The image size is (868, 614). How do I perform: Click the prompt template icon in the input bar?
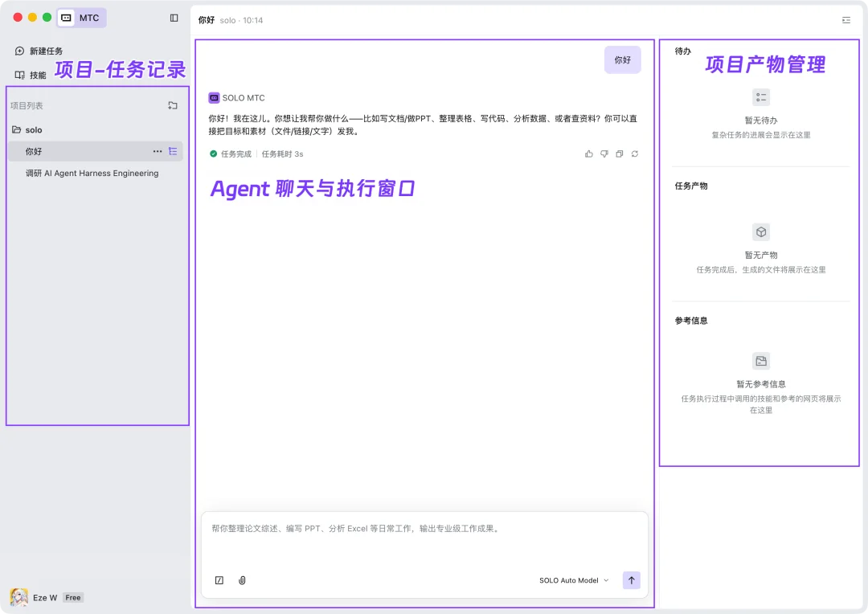coord(219,580)
